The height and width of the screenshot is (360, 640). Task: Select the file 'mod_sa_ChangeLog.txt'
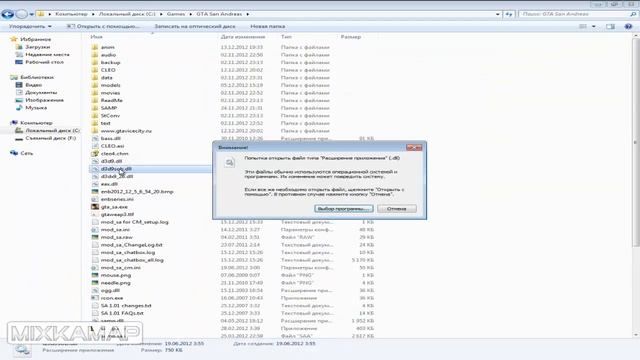pyautogui.click(x=131, y=245)
